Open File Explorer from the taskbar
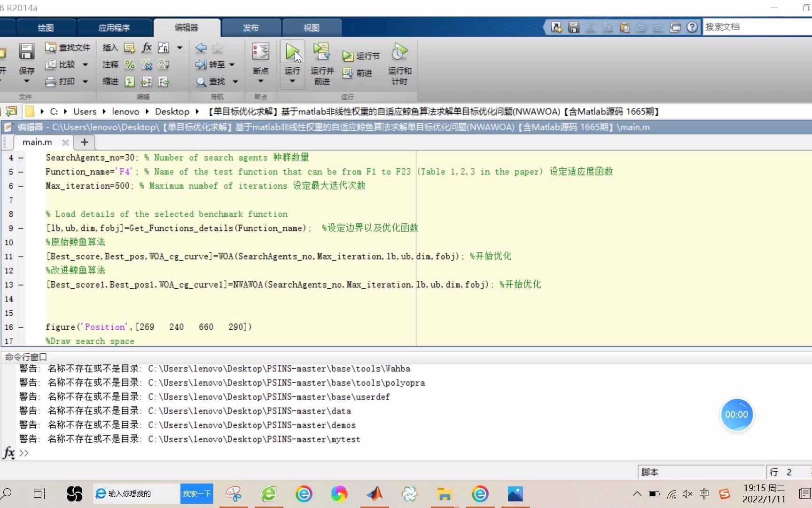The image size is (812, 508). click(x=445, y=494)
